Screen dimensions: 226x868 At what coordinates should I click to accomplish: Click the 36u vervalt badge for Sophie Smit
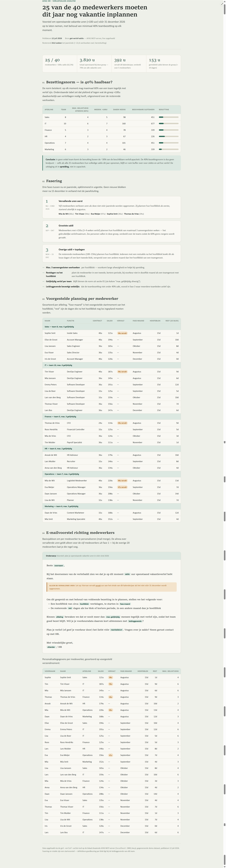122,333
